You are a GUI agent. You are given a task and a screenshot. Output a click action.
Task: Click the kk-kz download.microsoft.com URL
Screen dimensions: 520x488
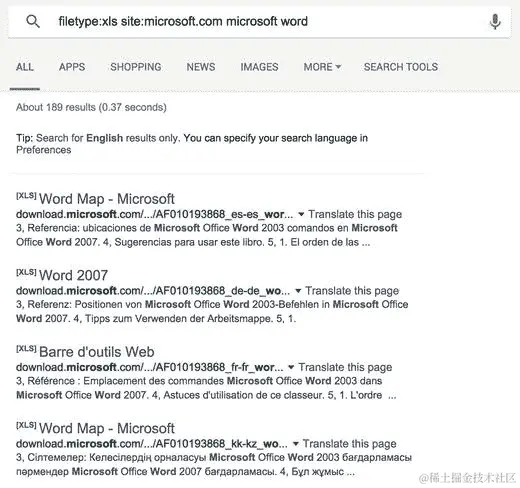(x=152, y=444)
